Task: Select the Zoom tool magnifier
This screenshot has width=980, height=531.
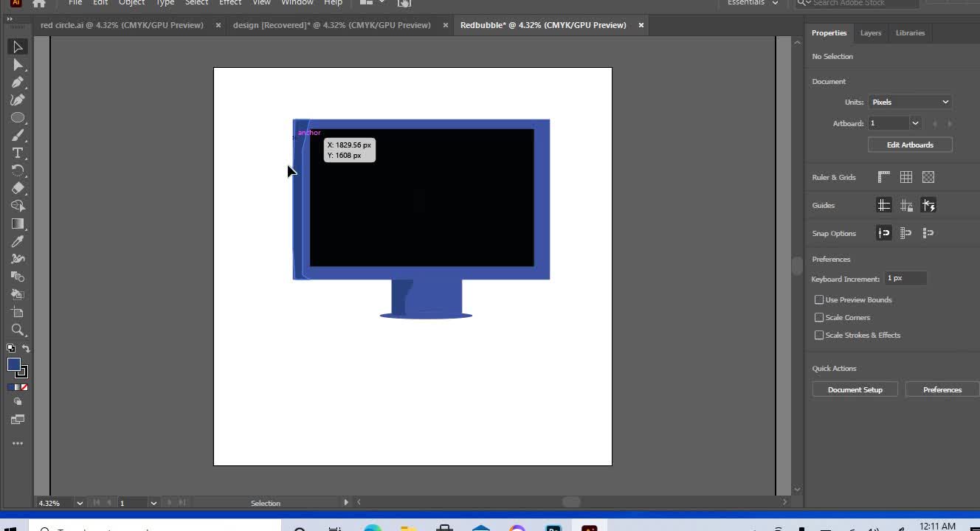Action: 18,330
